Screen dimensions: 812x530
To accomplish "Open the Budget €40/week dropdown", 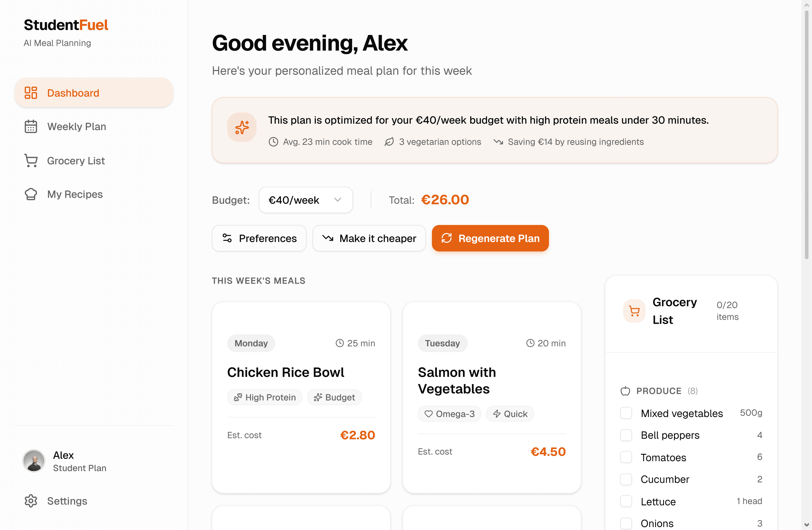I will (x=306, y=200).
